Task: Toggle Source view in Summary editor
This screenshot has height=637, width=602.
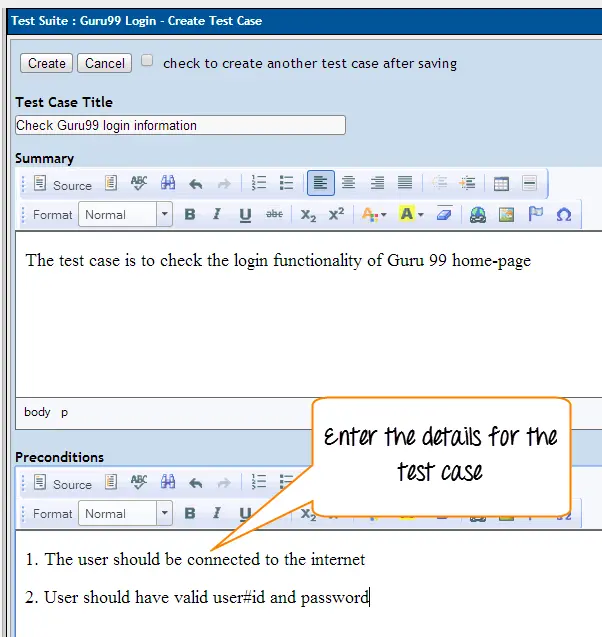Action: [x=63, y=185]
